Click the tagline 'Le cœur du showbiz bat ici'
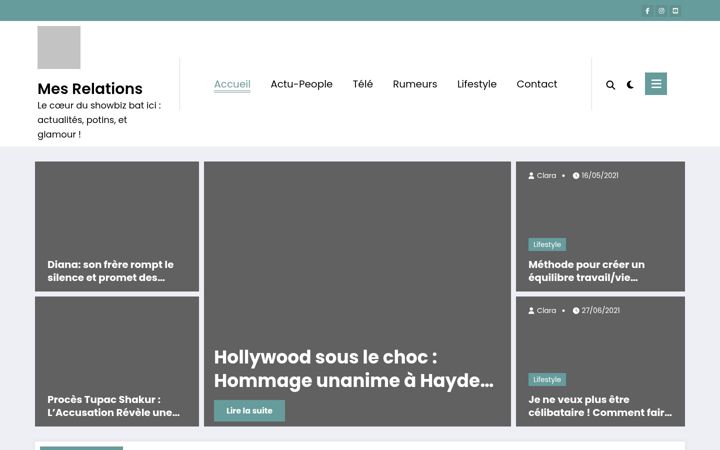 [99, 120]
